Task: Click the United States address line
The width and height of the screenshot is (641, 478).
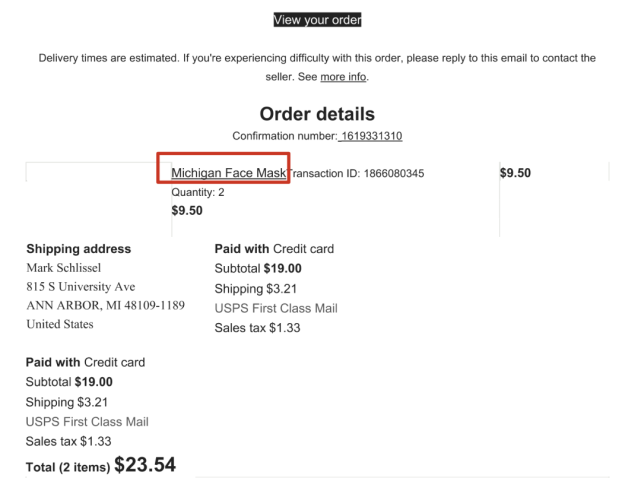Action: click(60, 324)
